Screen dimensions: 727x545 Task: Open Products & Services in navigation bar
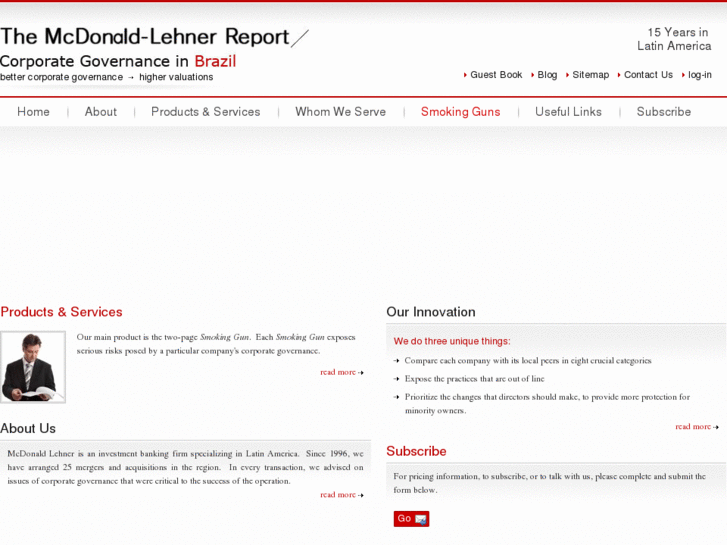[205, 112]
